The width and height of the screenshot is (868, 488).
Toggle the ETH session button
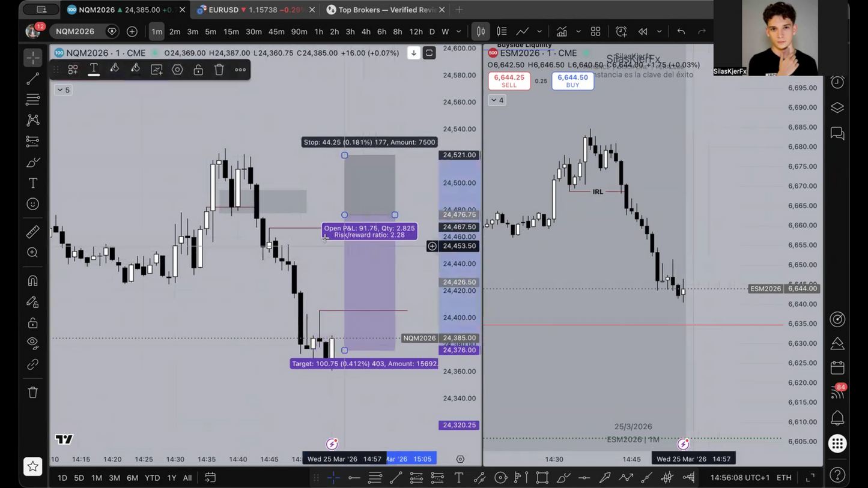tap(784, 478)
